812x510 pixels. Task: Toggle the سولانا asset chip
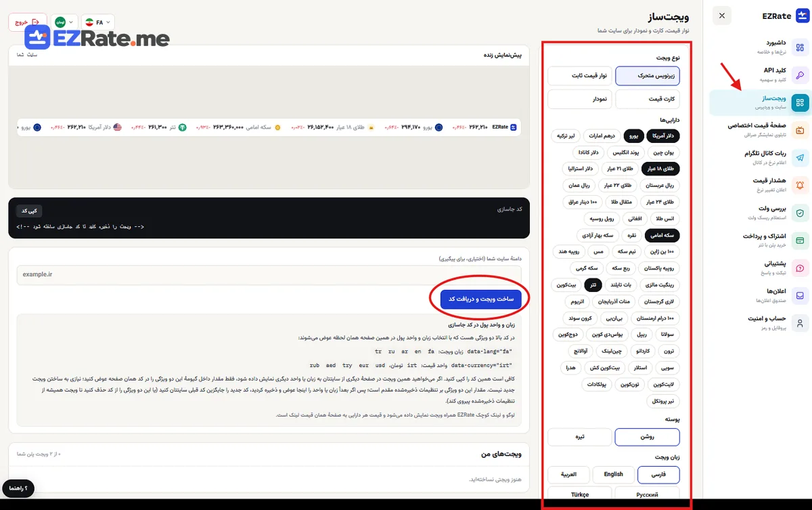tap(667, 334)
